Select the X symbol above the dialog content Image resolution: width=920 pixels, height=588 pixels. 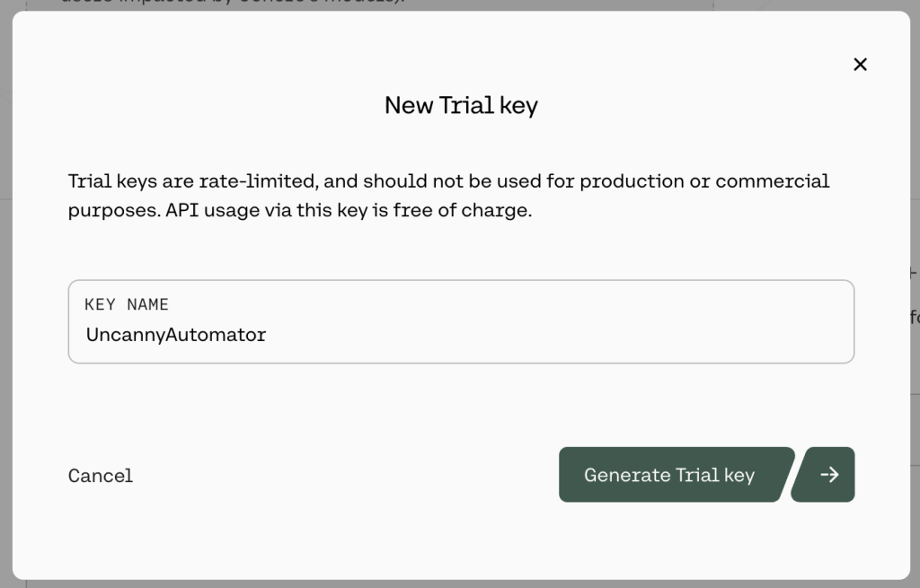[860, 64]
